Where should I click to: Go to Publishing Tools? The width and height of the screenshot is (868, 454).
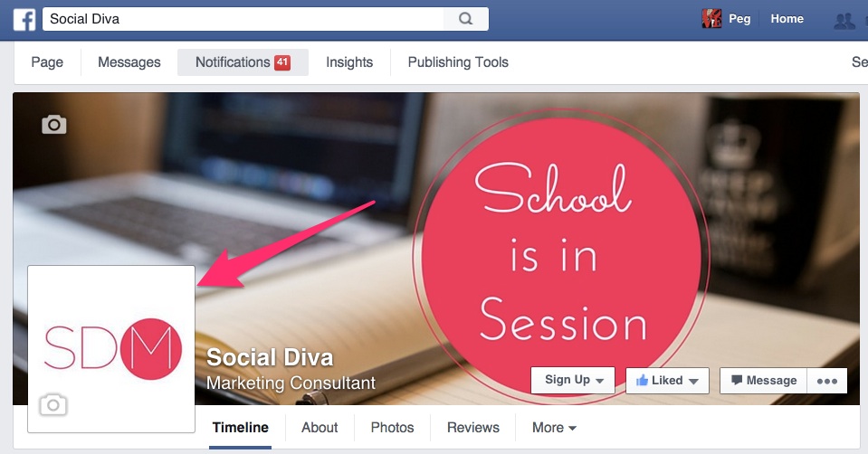[458, 62]
